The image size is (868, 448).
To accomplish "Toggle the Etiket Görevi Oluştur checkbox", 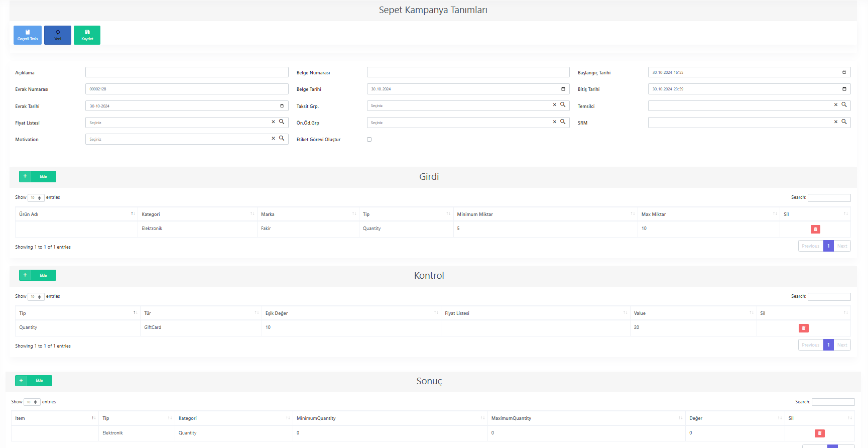I will [x=369, y=140].
